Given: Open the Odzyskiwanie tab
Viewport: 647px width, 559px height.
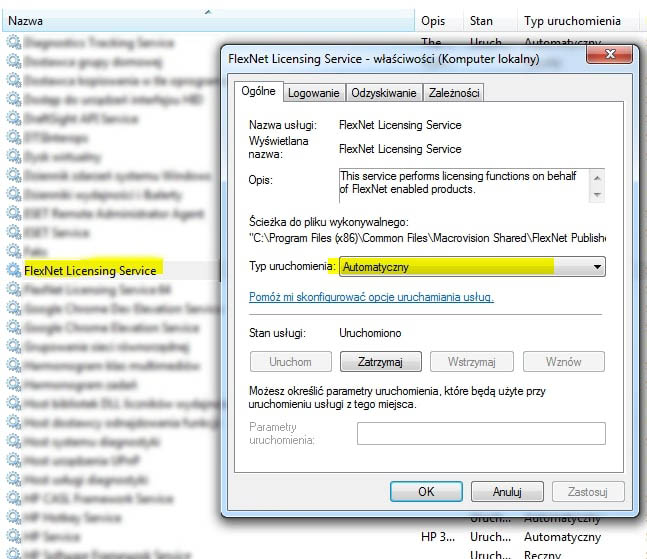Looking at the screenshot, I should (x=384, y=93).
